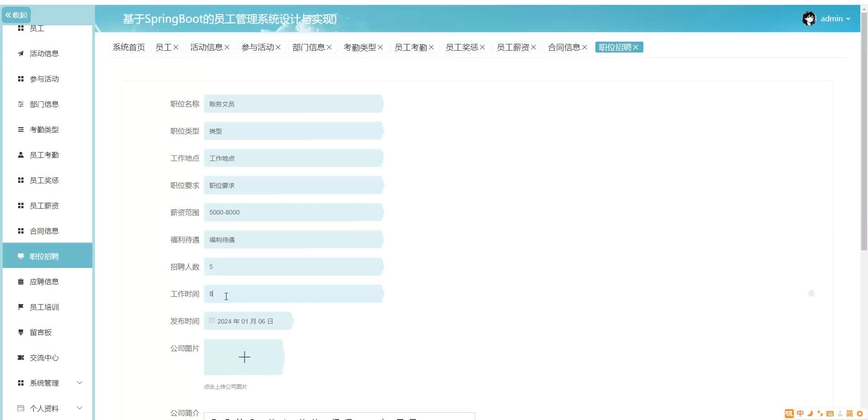Close the 职位招聘 tab

(x=636, y=47)
